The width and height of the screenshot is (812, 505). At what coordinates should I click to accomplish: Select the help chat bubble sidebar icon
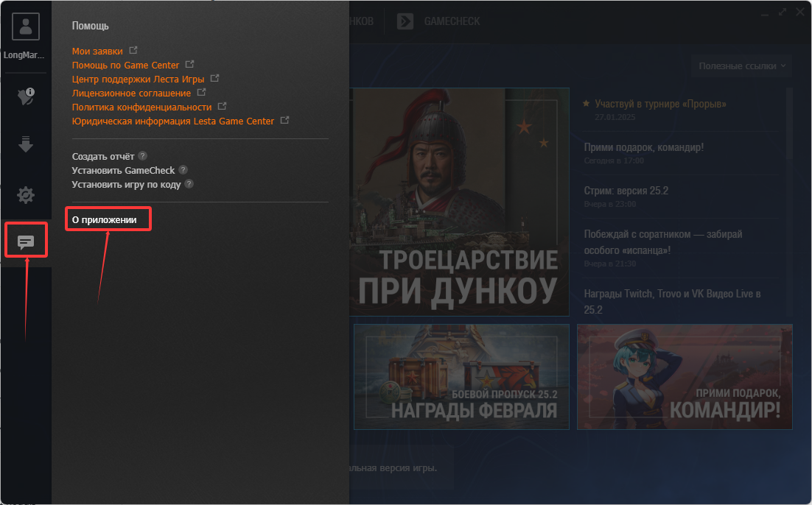[25, 241]
